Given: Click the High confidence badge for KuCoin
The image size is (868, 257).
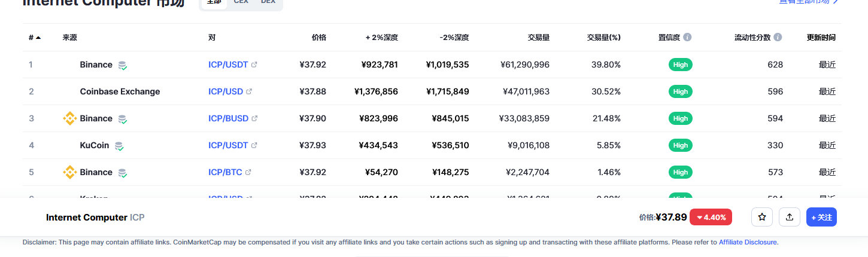Looking at the screenshot, I should point(681,145).
